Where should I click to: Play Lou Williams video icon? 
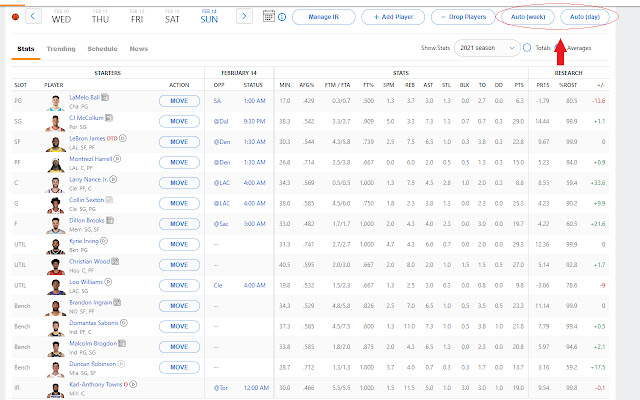[108, 282]
